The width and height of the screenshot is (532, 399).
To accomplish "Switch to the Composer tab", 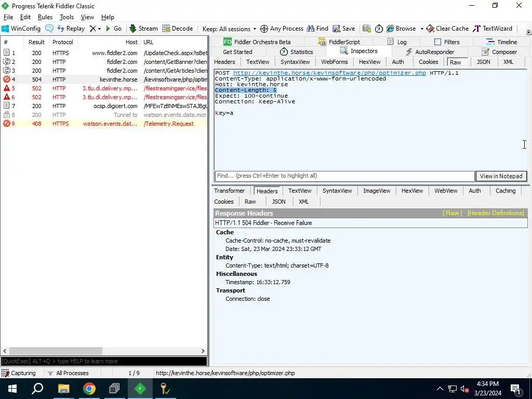I will (499, 52).
